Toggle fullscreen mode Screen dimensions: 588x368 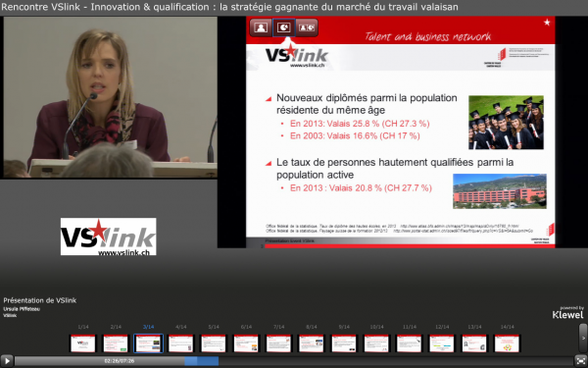[580, 361]
